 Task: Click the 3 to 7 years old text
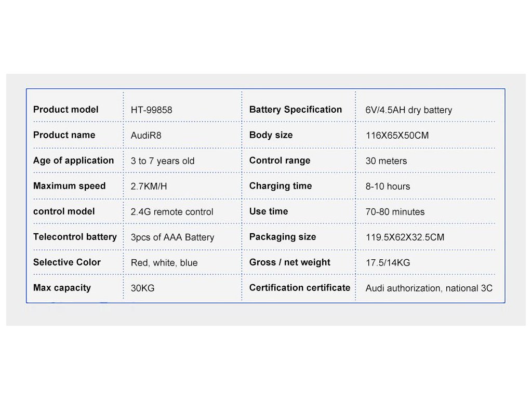click(163, 161)
